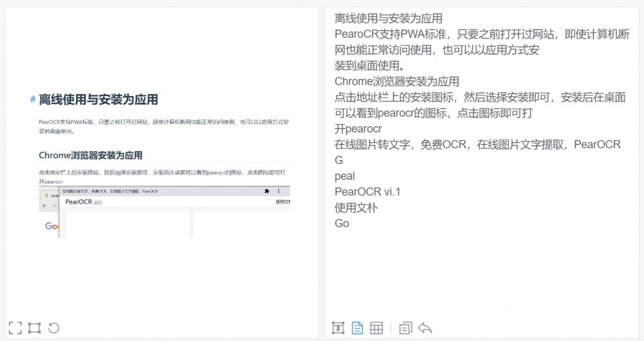Click result line starting '可以看到pearocr的图标'

point(434,113)
